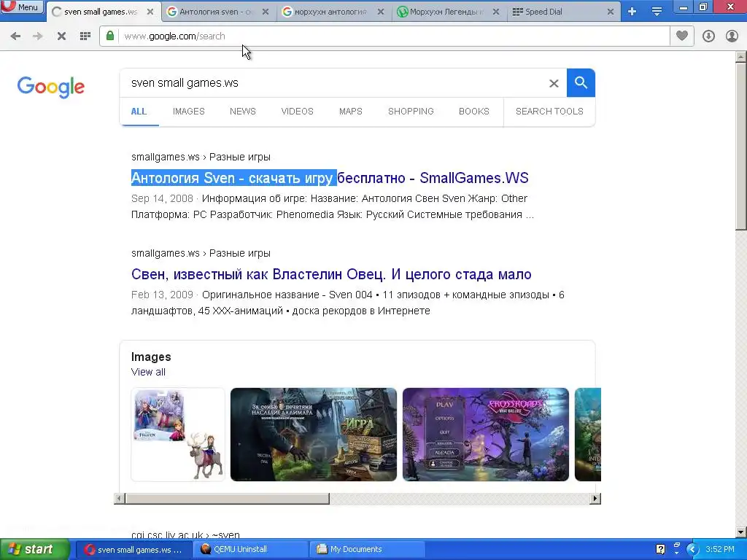
Task: Click 'View all' images link
Action: [148, 373]
